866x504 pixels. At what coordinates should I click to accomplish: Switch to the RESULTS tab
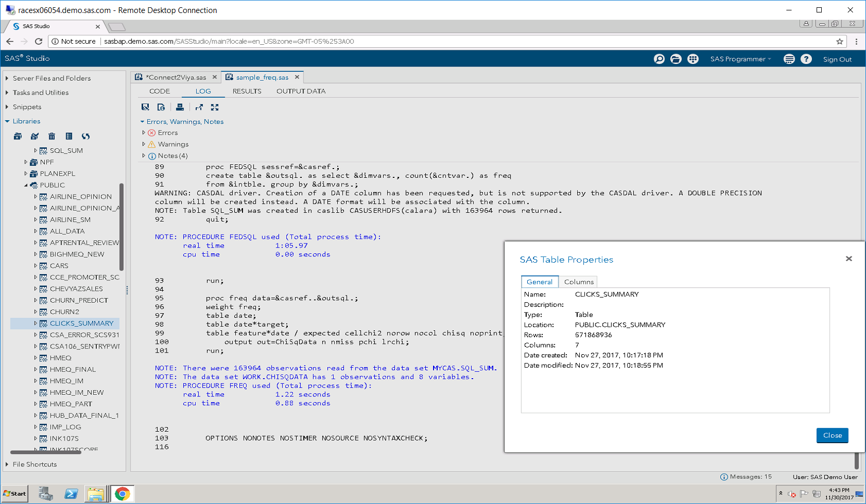coord(247,91)
